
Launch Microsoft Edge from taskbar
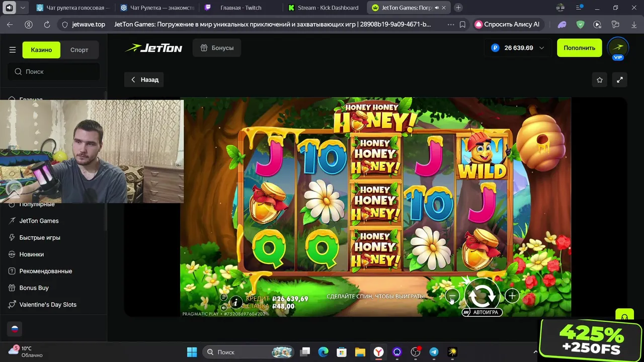coord(323,352)
